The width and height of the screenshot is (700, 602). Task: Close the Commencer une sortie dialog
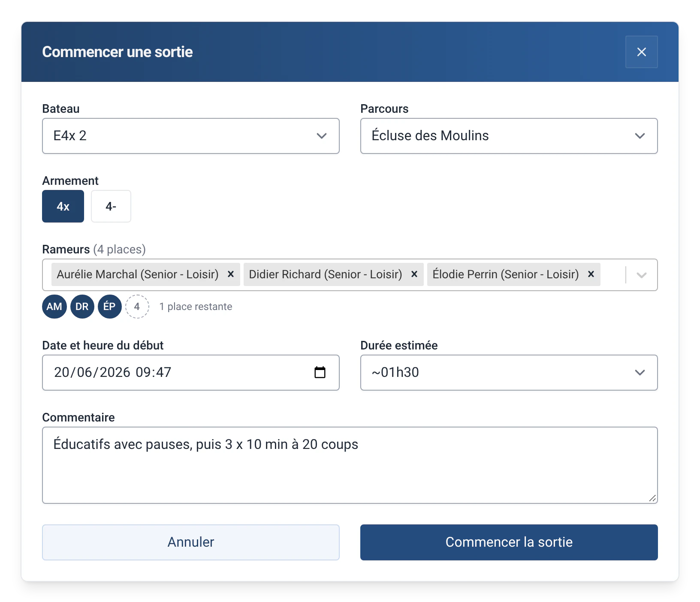[641, 52]
